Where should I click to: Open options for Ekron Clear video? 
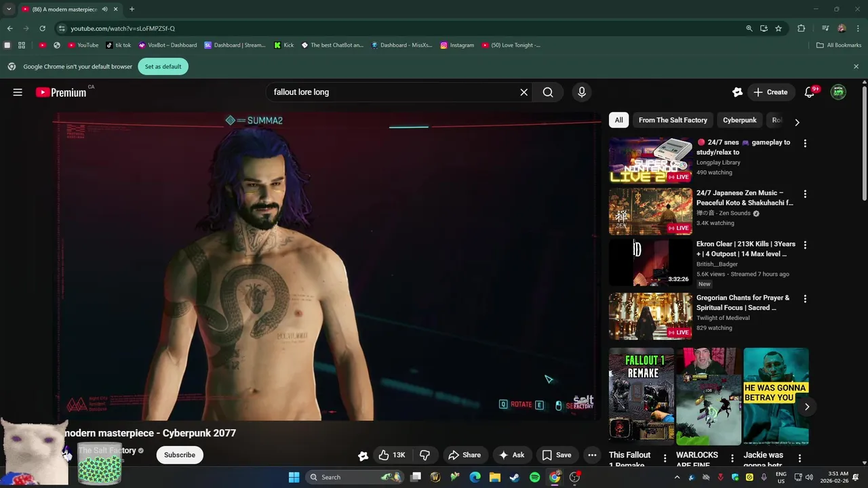(805, 245)
